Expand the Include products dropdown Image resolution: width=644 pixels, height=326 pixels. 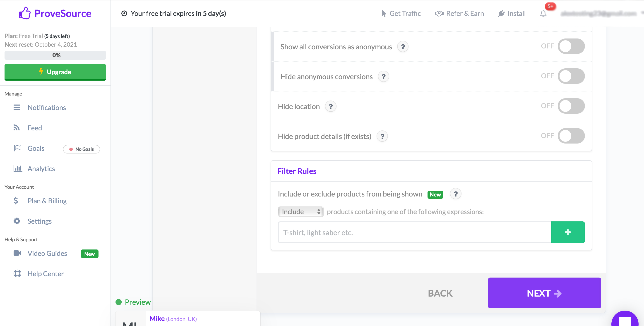pyautogui.click(x=300, y=212)
